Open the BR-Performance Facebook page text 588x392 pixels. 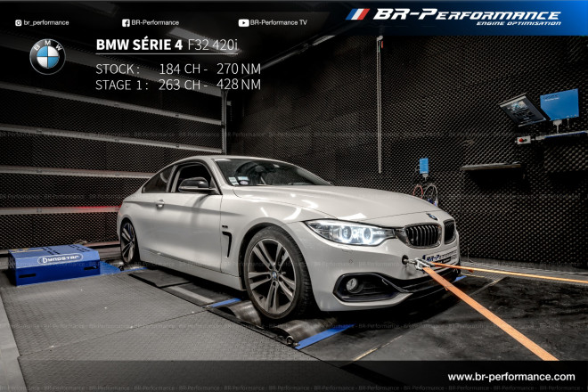(x=155, y=22)
